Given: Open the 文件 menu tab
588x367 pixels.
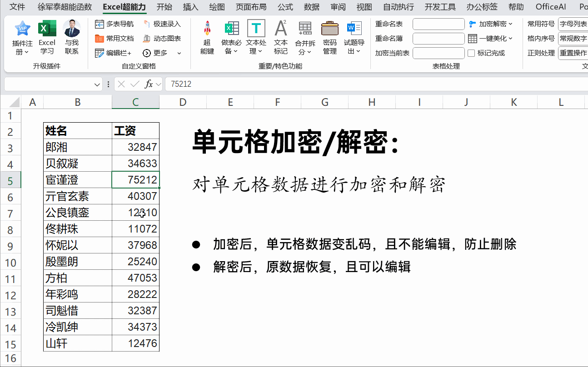Looking at the screenshot, I should [x=17, y=7].
